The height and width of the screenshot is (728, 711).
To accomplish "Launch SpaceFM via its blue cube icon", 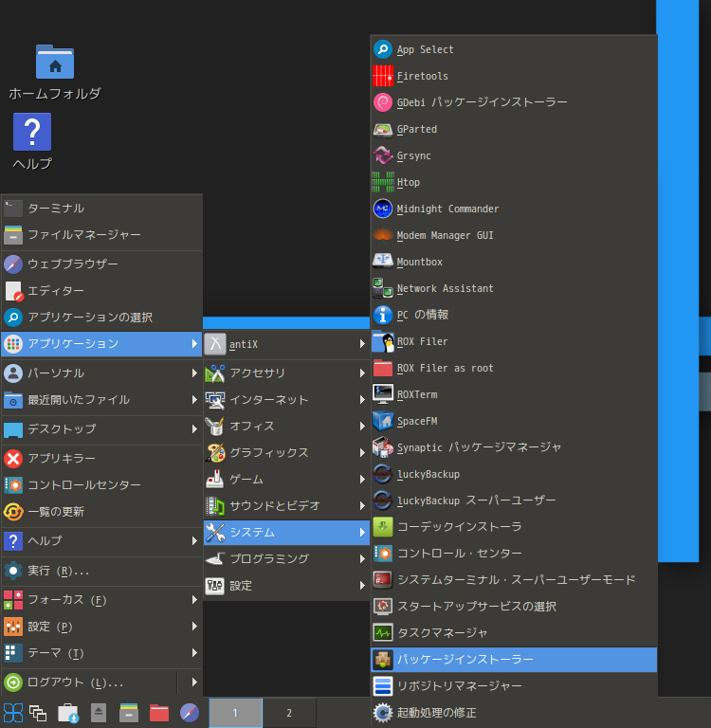I will point(383,421).
